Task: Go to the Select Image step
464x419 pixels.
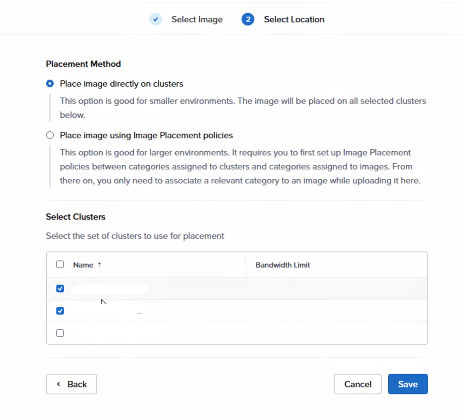Action: click(x=197, y=20)
